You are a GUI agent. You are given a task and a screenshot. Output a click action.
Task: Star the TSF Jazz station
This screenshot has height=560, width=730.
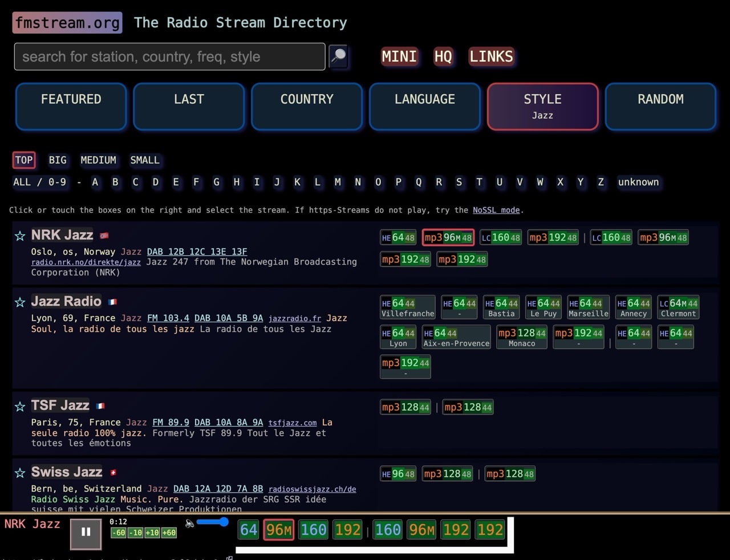click(20, 407)
